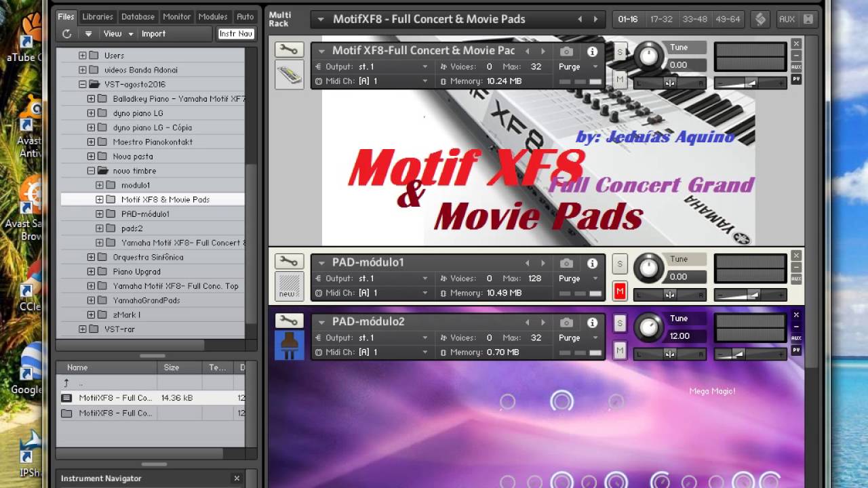Close the Instrument Navigator pane
Image resolution: width=868 pixels, height=488 pixels.
point(237,479)
